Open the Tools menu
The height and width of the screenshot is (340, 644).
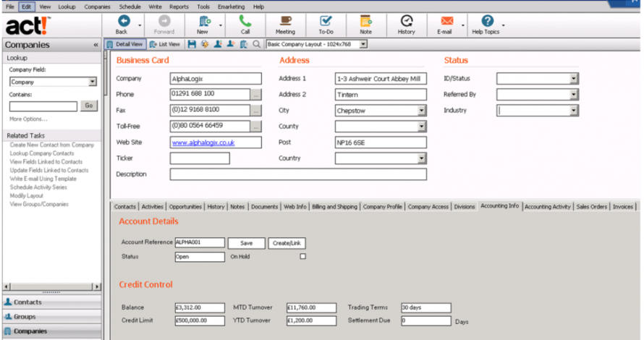[203, 7]
